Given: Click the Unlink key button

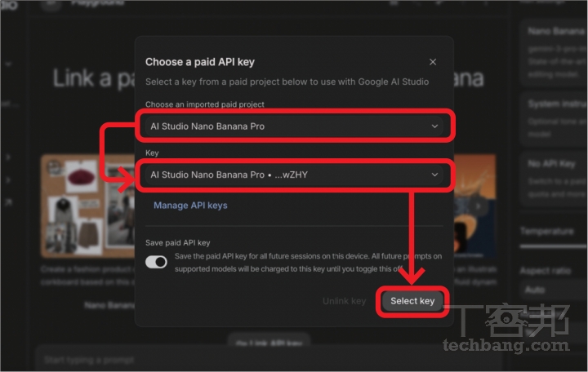Looking at the screenshot, I should pyautogui.click(x=345, y=301).
